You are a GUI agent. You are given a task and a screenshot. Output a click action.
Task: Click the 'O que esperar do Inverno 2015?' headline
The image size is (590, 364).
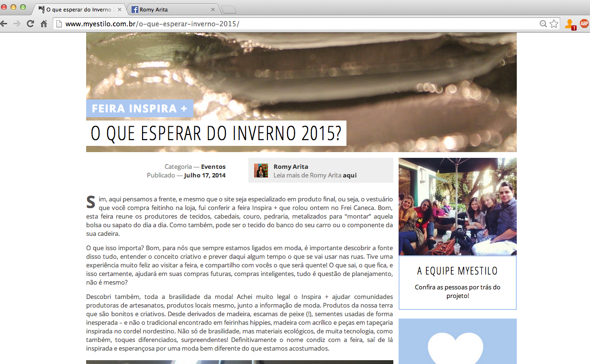tap(216, 133)
